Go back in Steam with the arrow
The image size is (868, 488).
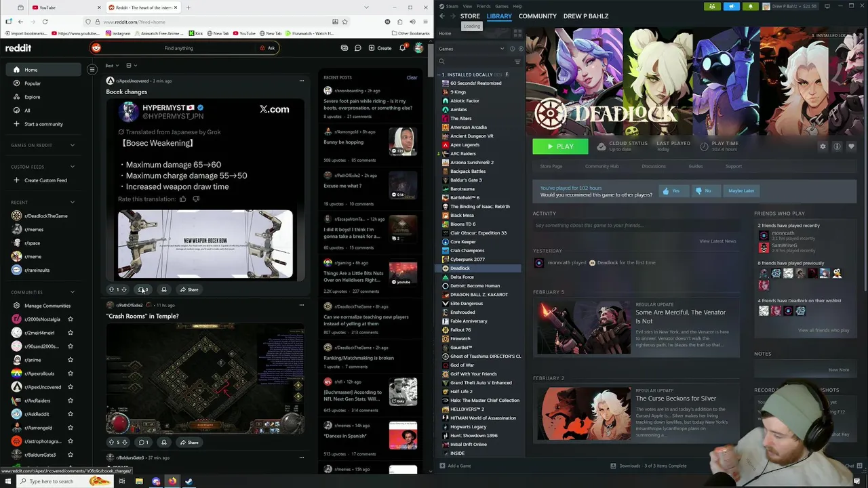tap(442, 16)
